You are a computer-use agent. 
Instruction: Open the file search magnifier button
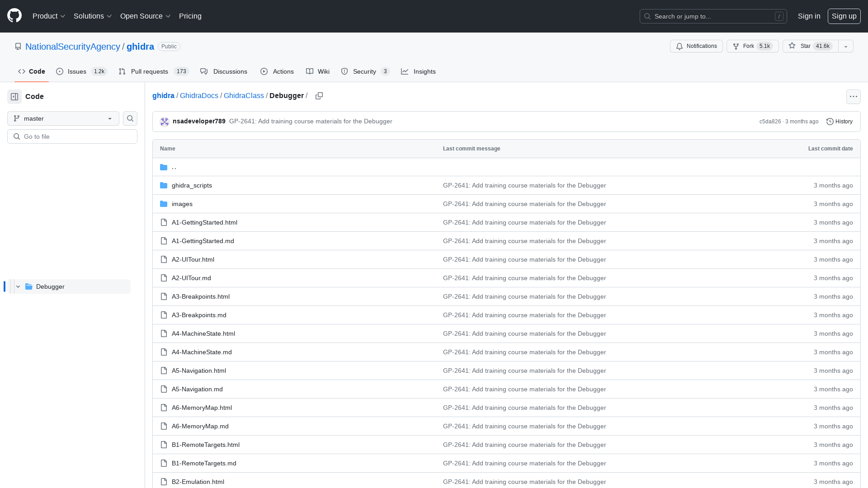(x=130, y=118)
